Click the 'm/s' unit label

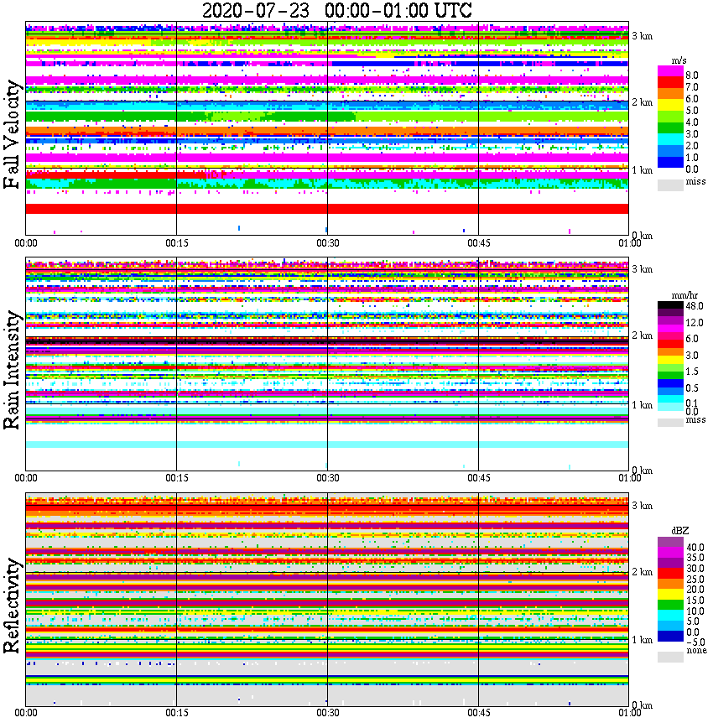coord(679,61)
